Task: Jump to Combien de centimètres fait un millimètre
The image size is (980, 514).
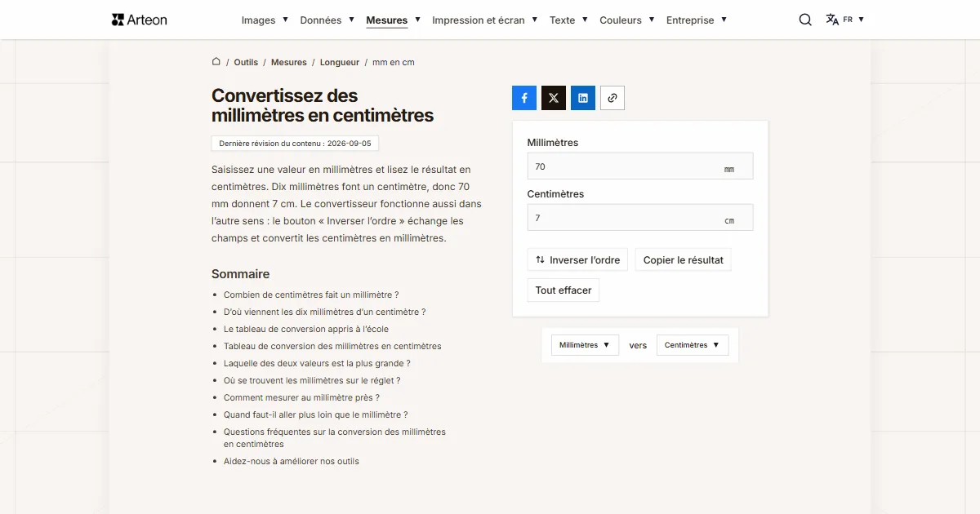Action: click(x=311, y=295)
